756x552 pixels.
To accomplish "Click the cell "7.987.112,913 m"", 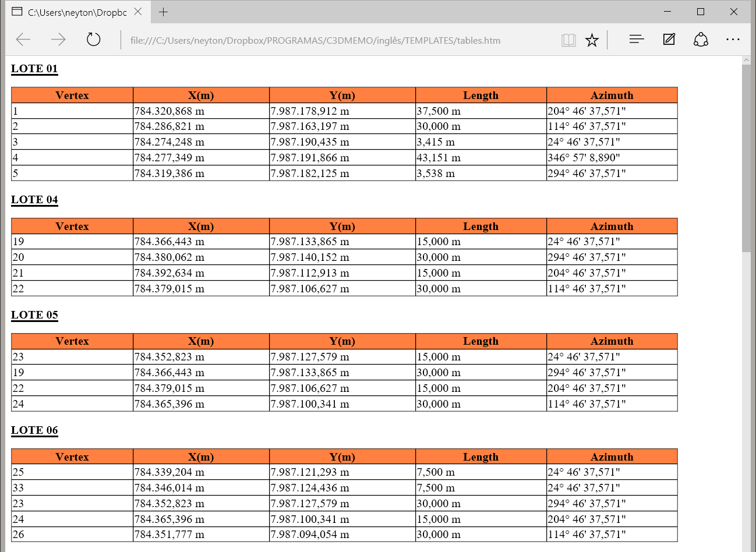I will pyautogui.click(x=342, y=273).
